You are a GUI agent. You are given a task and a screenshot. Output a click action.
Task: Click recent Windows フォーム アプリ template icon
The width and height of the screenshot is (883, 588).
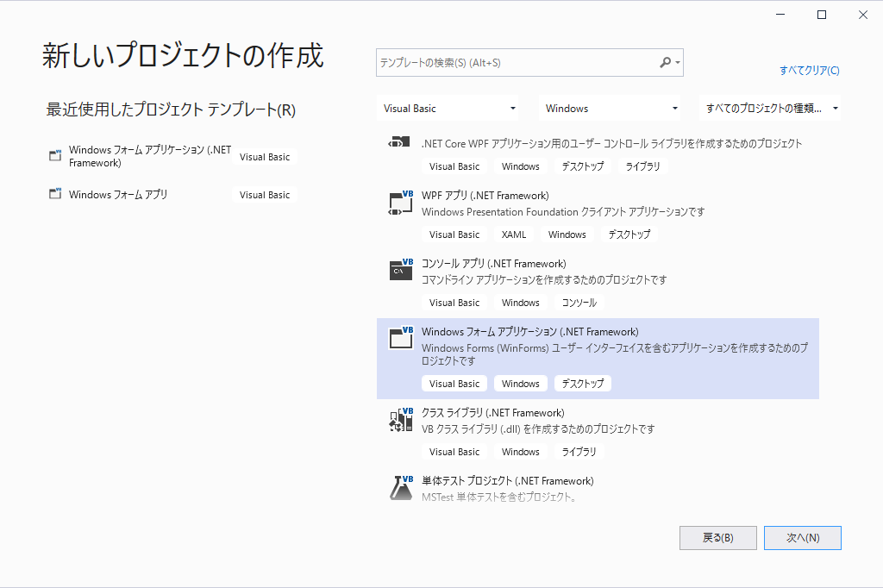coord(56,195)
